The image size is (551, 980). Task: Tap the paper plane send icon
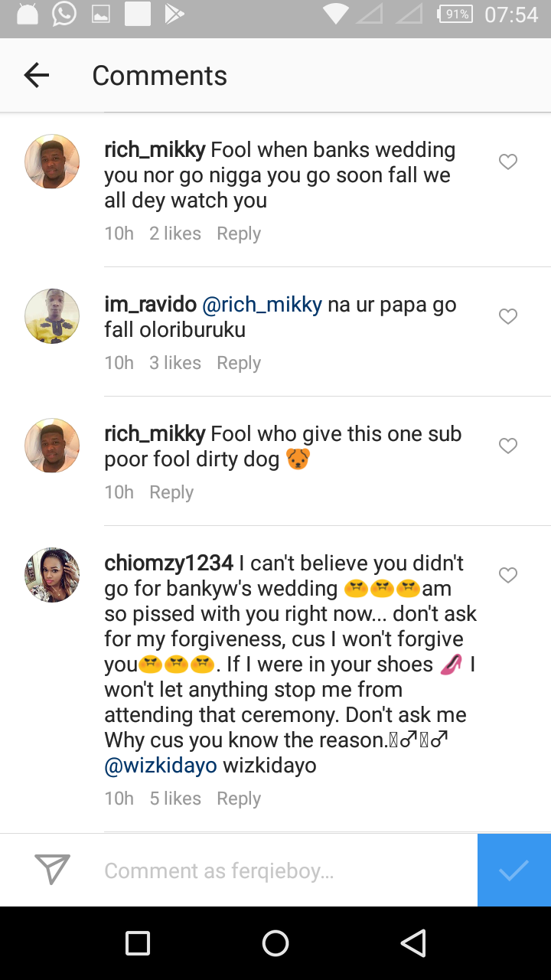point(53,870)
